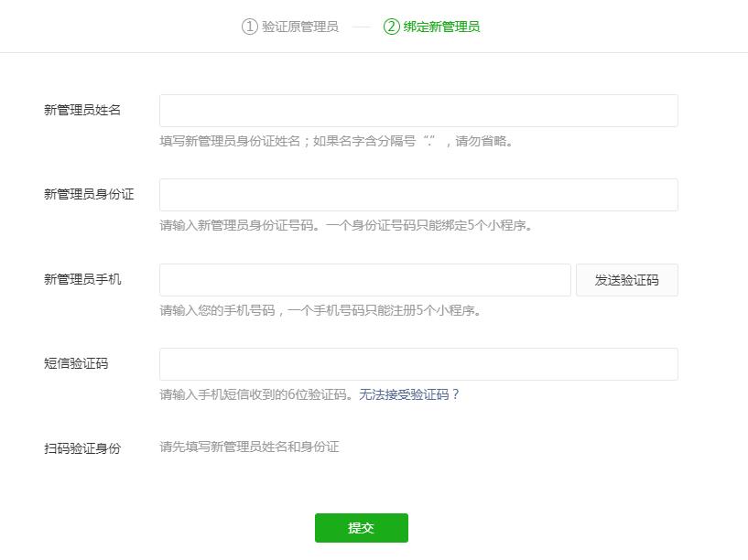Click the hint text 填写新管理员身份证姓名
This screenshot has width=748, height=560.
(230, 141)
